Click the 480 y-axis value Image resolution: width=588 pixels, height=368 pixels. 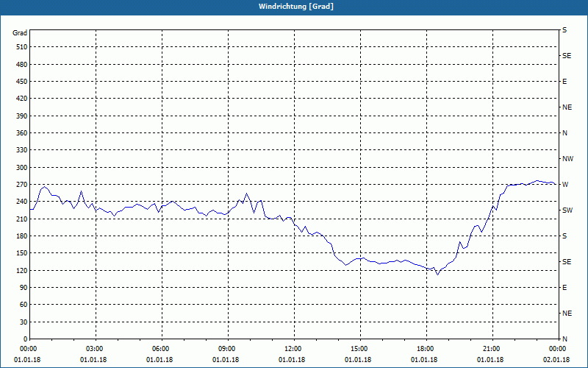[x=22, y=65]
